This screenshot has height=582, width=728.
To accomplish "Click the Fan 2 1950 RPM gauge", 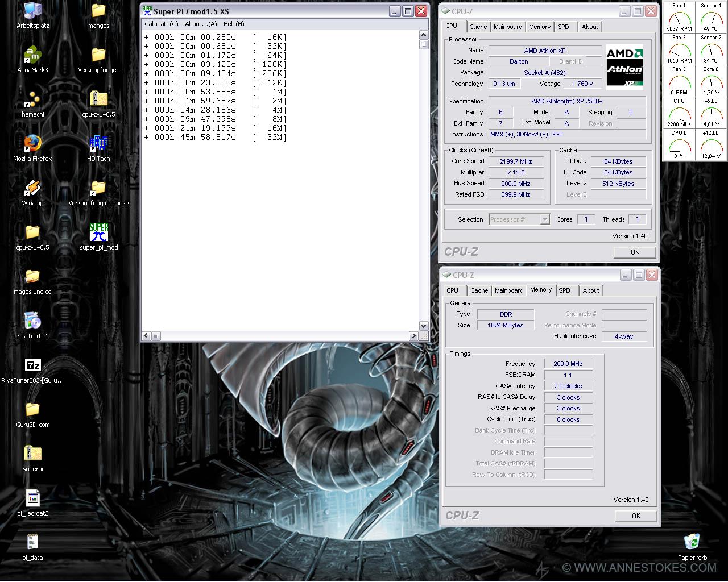I will pyautogui.click(x=679, y=49).
